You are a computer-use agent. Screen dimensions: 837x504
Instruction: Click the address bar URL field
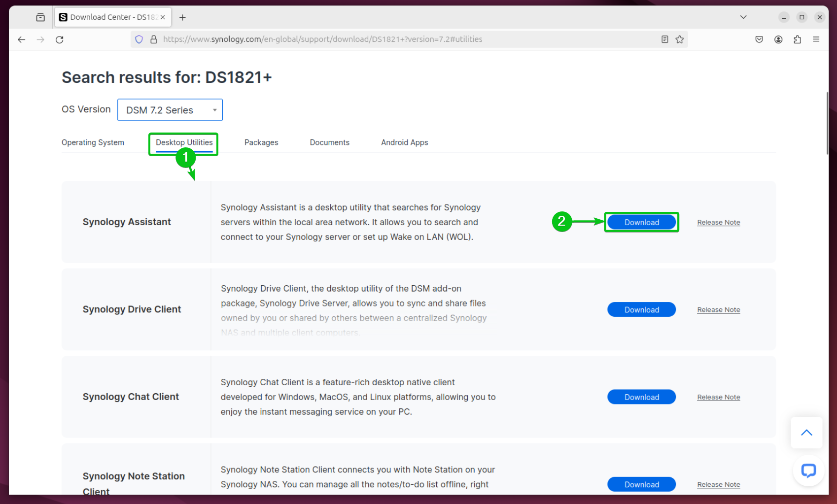pos(409,39)
